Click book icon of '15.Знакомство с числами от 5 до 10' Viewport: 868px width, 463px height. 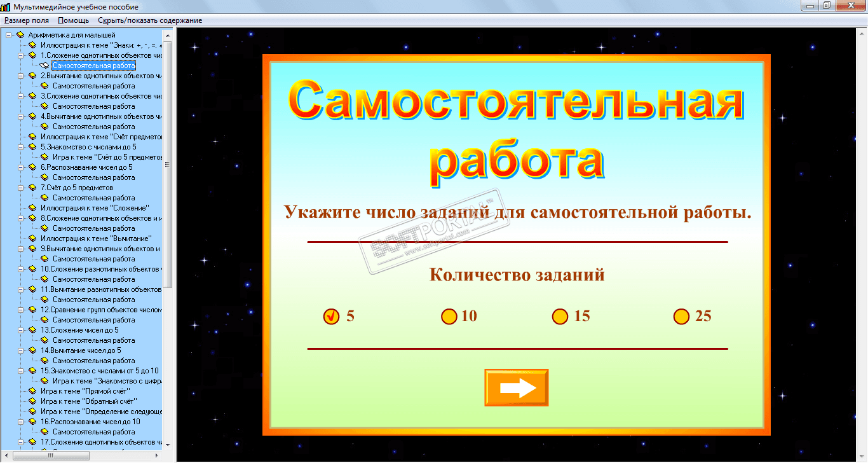(x=32, y=371)
